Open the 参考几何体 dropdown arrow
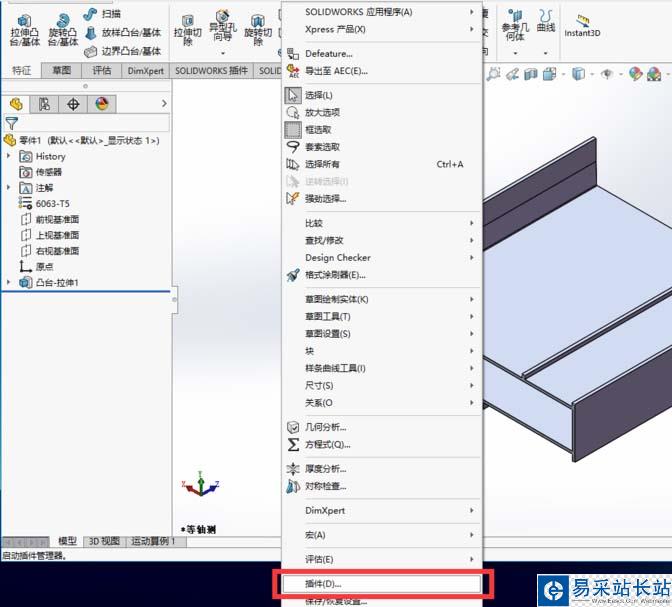Screen dimensions: 672x607 point(515,53)
